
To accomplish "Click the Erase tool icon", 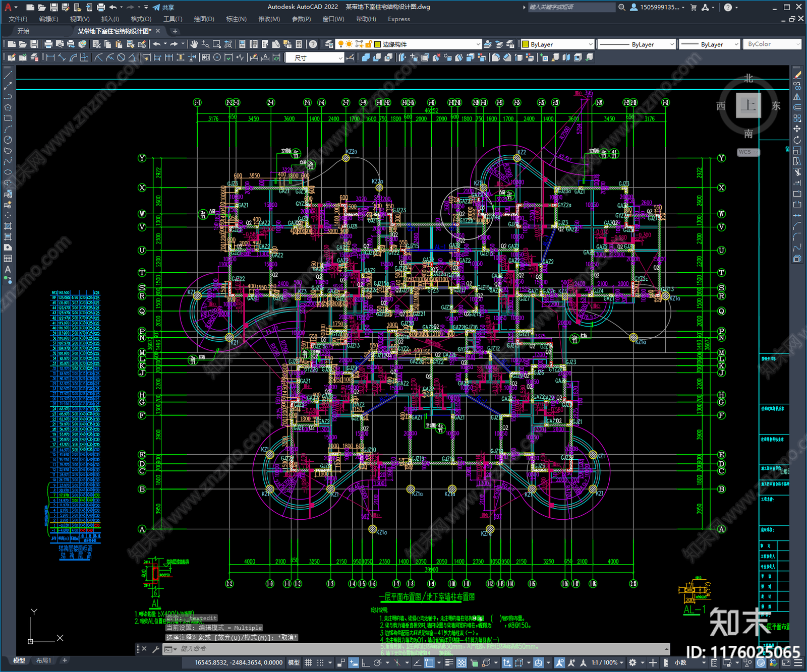I will [x=797, y=75].
